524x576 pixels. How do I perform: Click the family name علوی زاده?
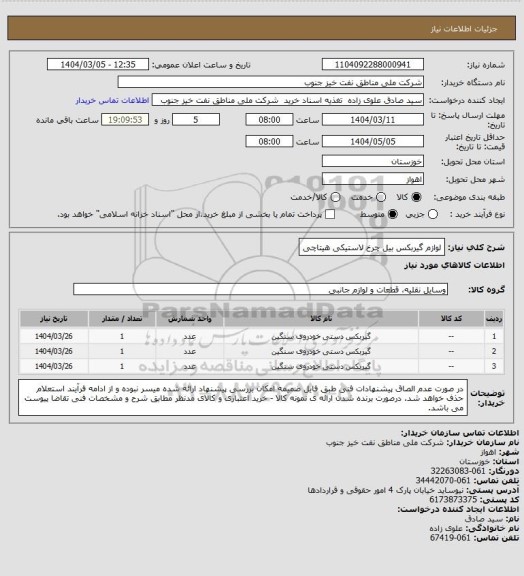pos(447,528)
